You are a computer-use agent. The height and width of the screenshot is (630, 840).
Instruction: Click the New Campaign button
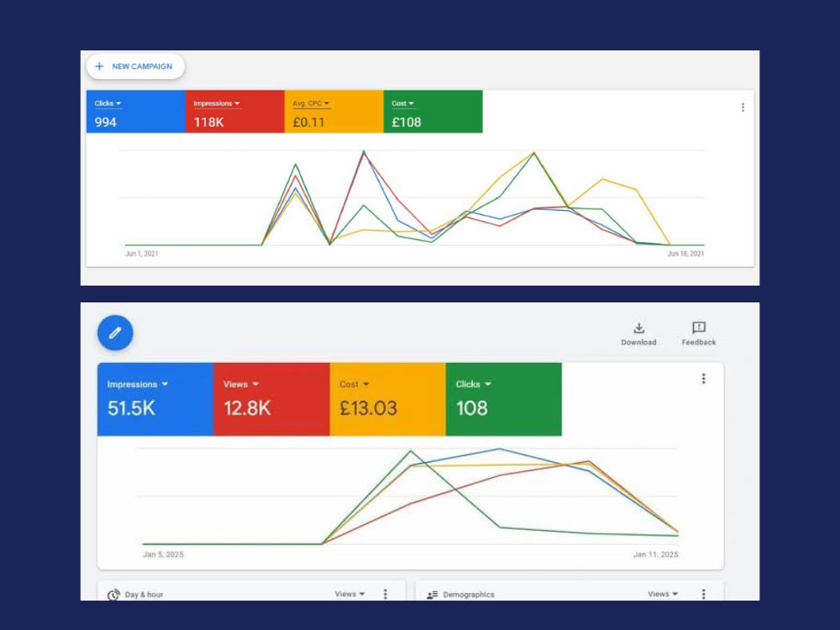coord(135,66)
